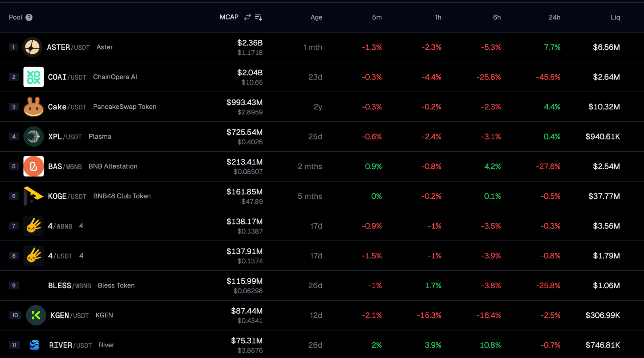Open the BAS BNB Attestation logo

click(x=34, y=166)
